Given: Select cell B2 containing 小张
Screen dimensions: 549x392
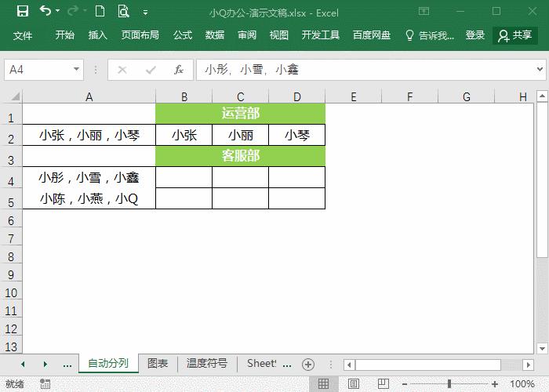Looking at the screenshot, I should coord(184,135).
